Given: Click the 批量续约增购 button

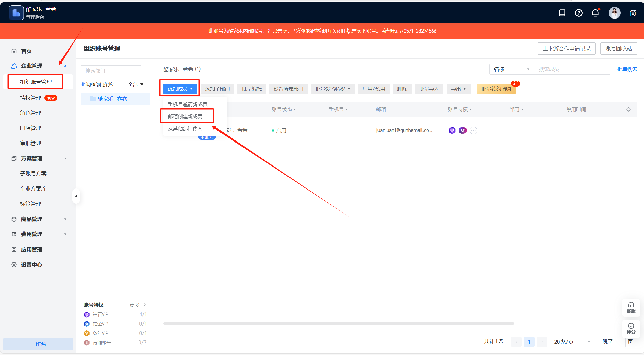Looking at the screenshot, I should (x=496, y=89).
